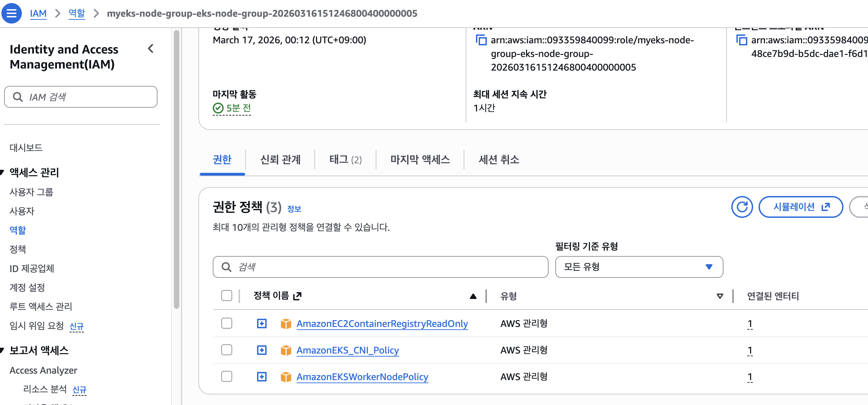868x405 pixels.
Task: Click the external link icon next to 정책 이름
Action: [297, 296]
